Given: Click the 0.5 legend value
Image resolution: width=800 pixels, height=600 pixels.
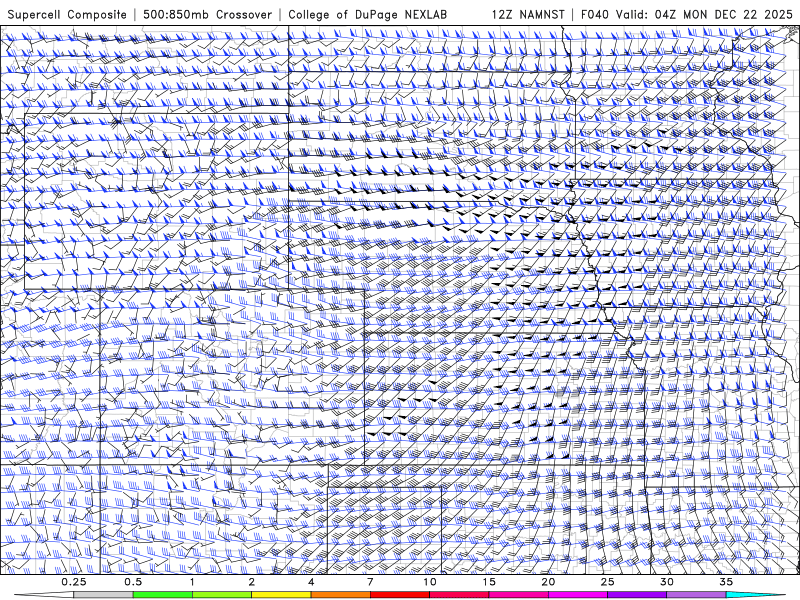Looking at the screenshot, I should 133,582.
